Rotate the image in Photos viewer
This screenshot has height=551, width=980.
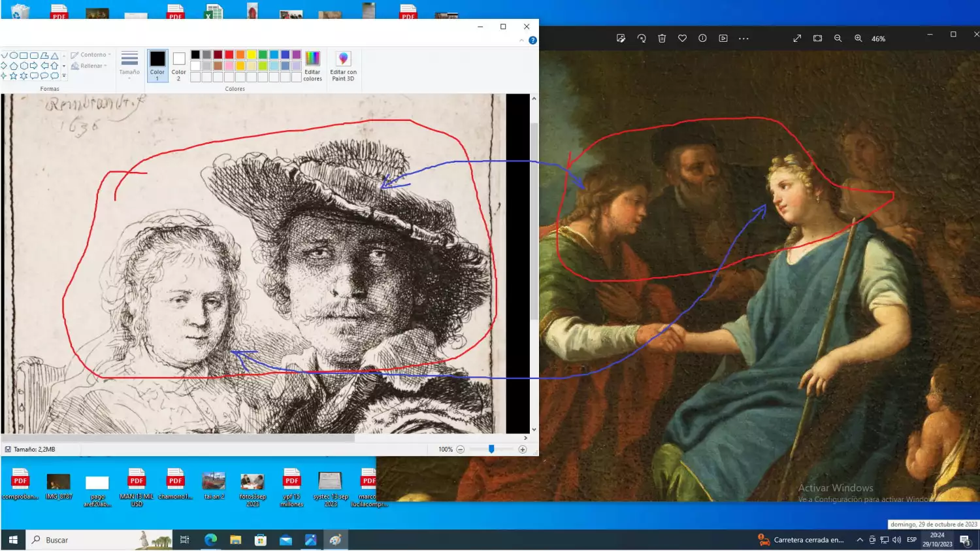[x=642, y=39]
